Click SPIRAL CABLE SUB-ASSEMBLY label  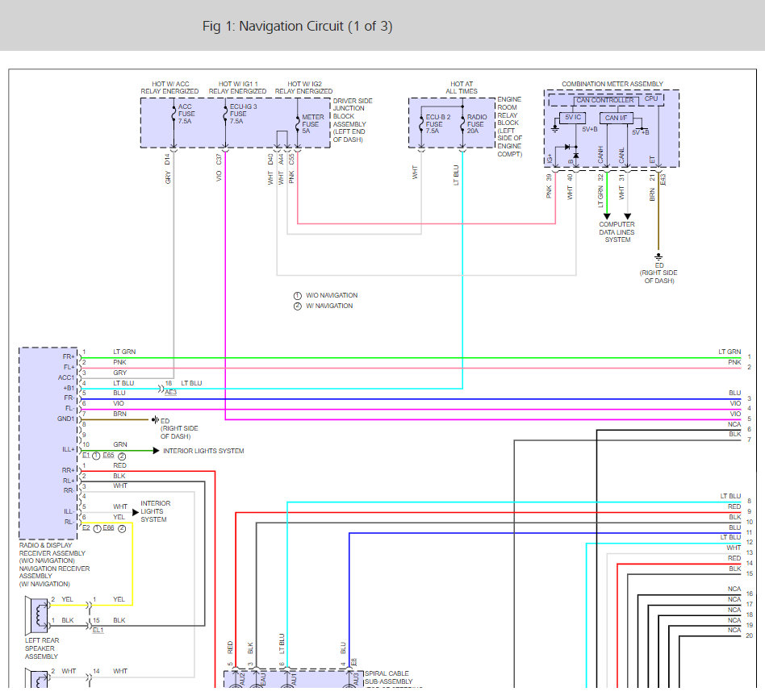point(388,677)
